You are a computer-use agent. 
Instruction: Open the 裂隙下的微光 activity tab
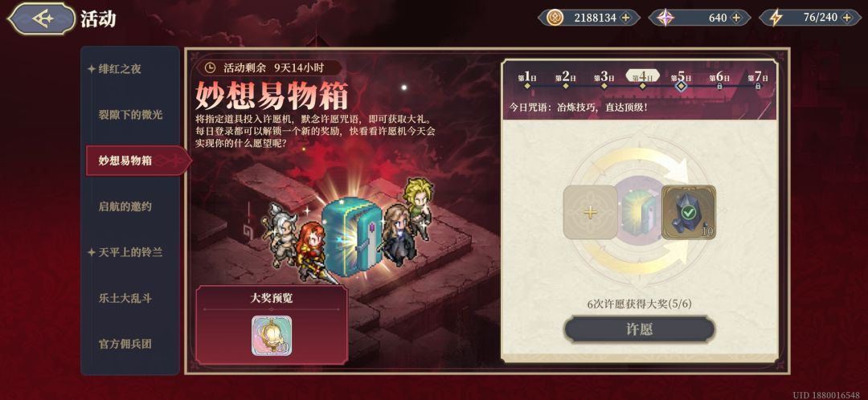tap(131, 115)
